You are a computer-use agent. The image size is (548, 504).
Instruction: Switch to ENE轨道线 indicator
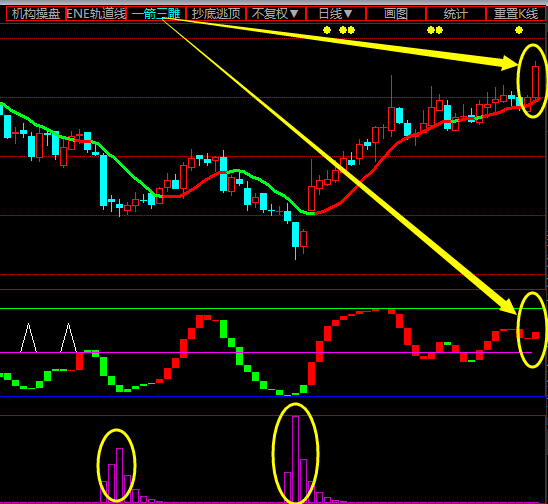[96, 14]
